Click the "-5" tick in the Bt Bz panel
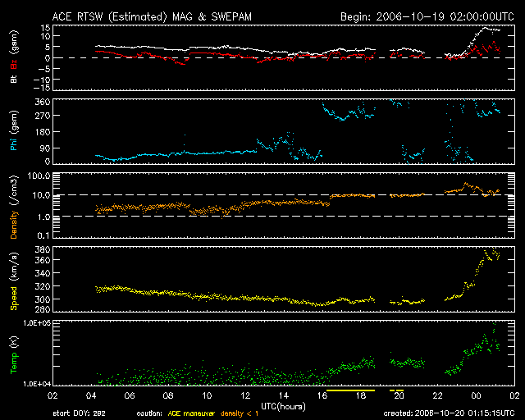 [43, 69]
